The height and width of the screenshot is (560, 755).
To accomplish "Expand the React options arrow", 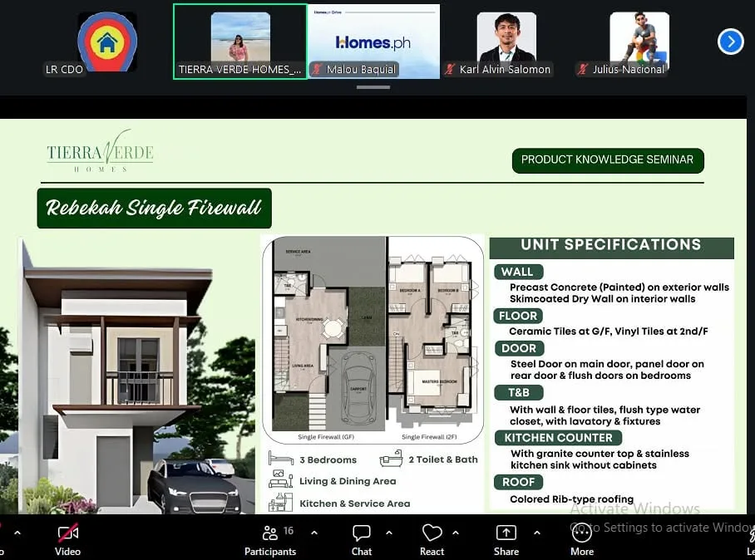I will (x=456, y=533).
